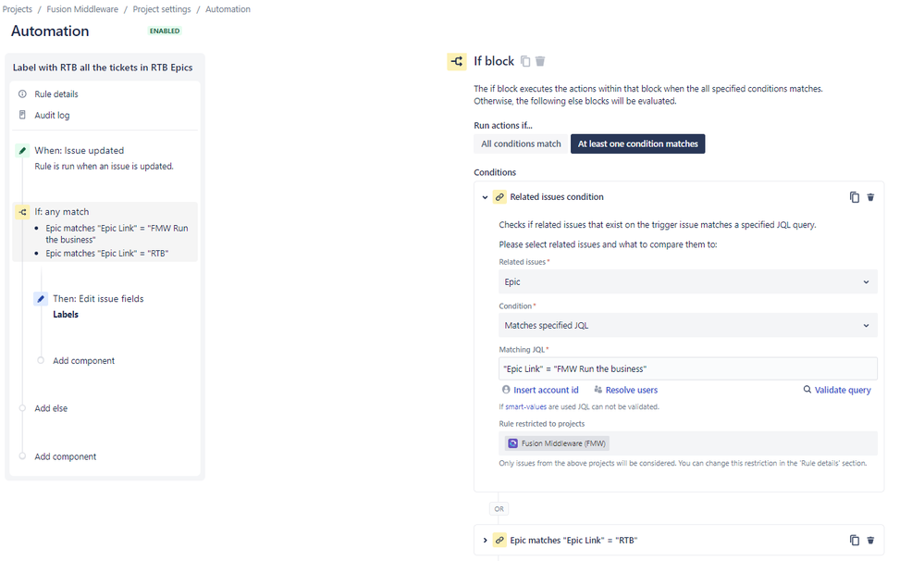Click the green Issue updated trigger icon
Viewport: 924px width, 561px height.
click(22, 150)
